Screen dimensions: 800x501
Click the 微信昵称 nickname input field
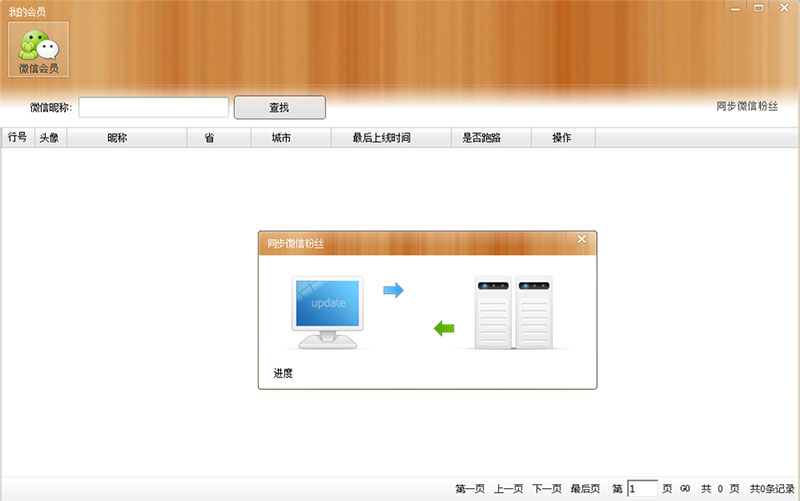point(154,108)
